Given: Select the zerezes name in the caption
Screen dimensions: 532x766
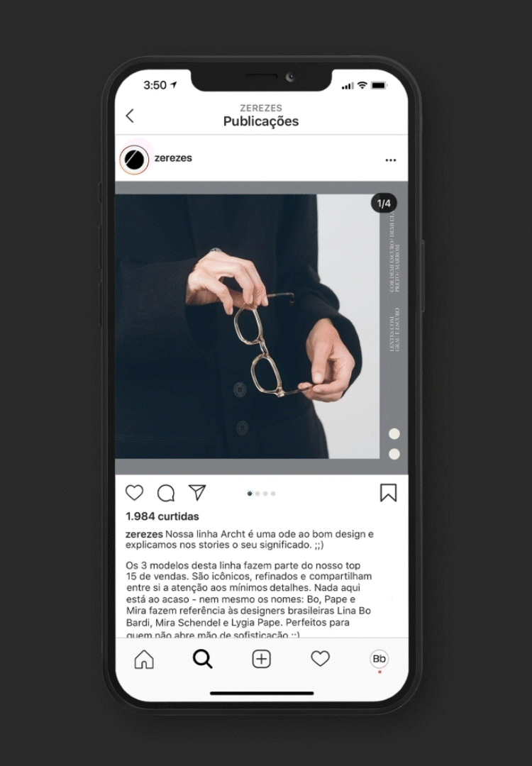Looking at the screenshot, I should click(144, 534).
